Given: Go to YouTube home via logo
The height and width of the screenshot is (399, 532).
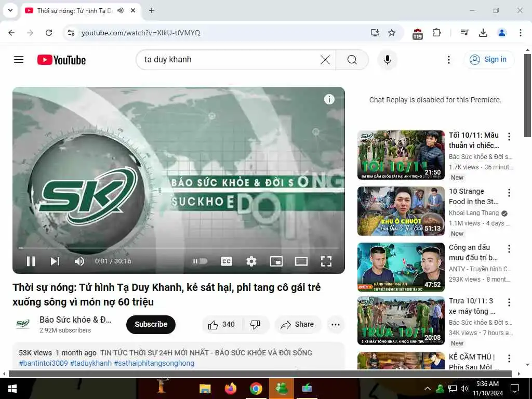Looking at the screenshot, I should pyautogui.click(x=61, y=60).
